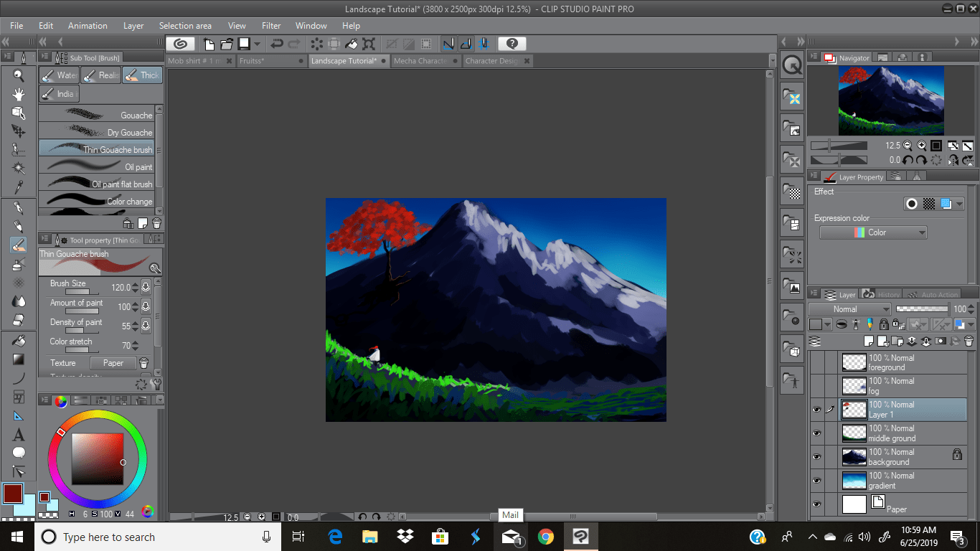Open the Normal blending mode dropdown
980x551 pixels.
[849, 309]
